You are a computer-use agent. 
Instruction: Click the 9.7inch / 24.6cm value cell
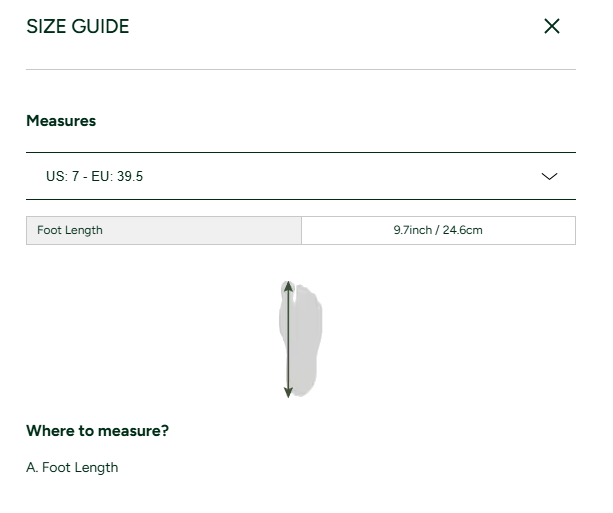click(438, 230)
